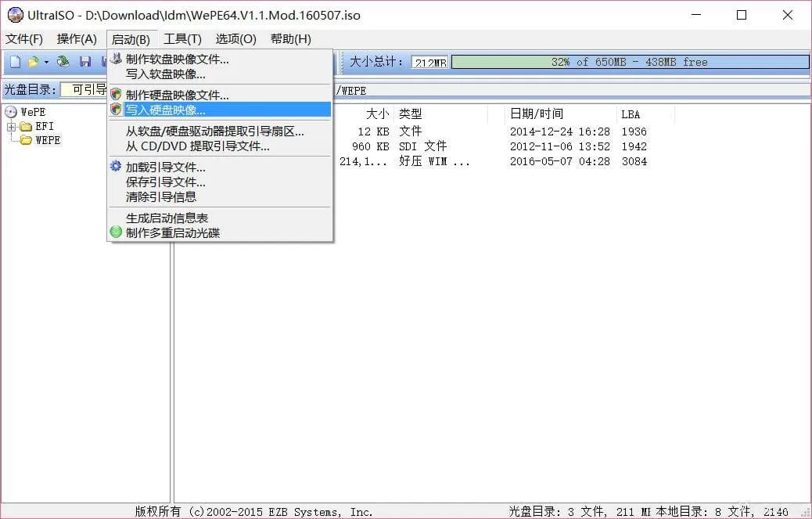Click the /WEPE path field

572,91
